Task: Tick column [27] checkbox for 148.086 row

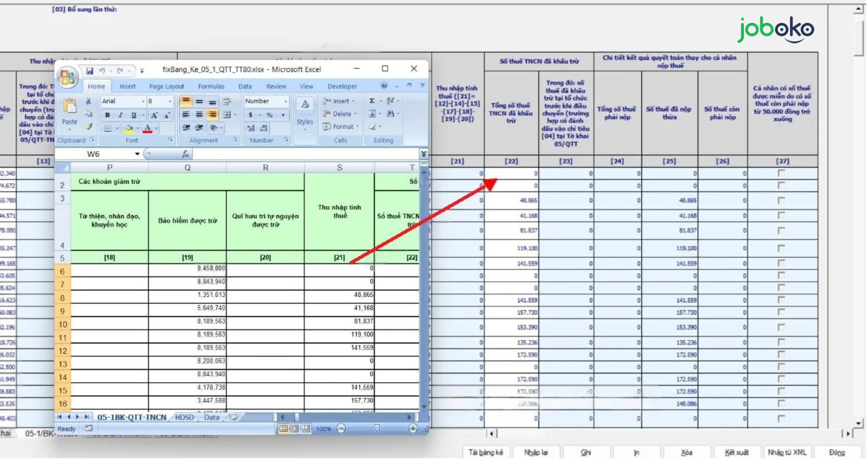Action: [x=781, y=404]
